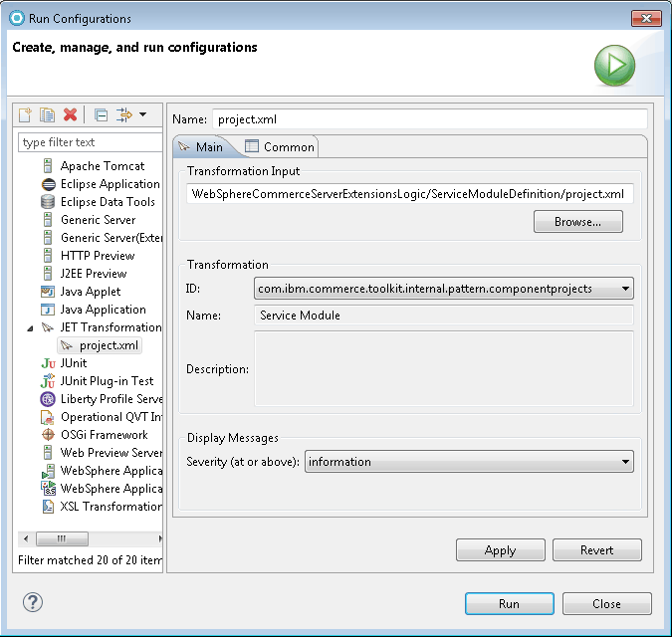The image size is (672, 637).
Task: Switch to the Common tab
Action: 280,147
